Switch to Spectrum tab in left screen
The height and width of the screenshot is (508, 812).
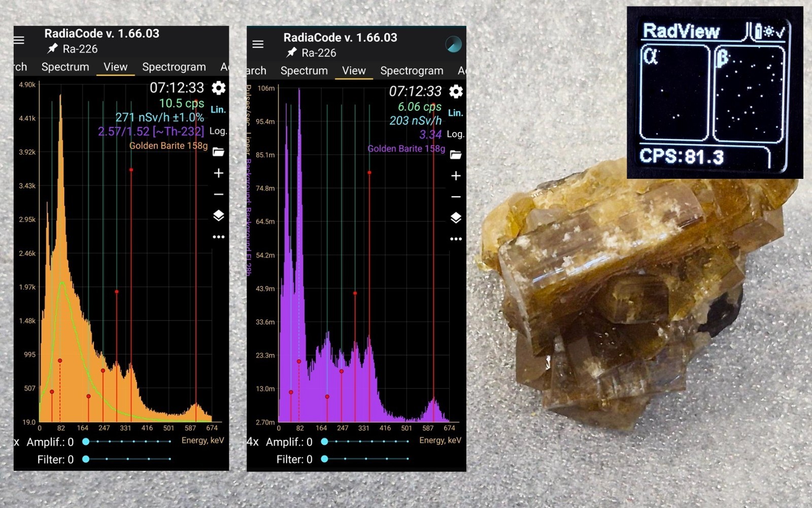pos(65,67)
